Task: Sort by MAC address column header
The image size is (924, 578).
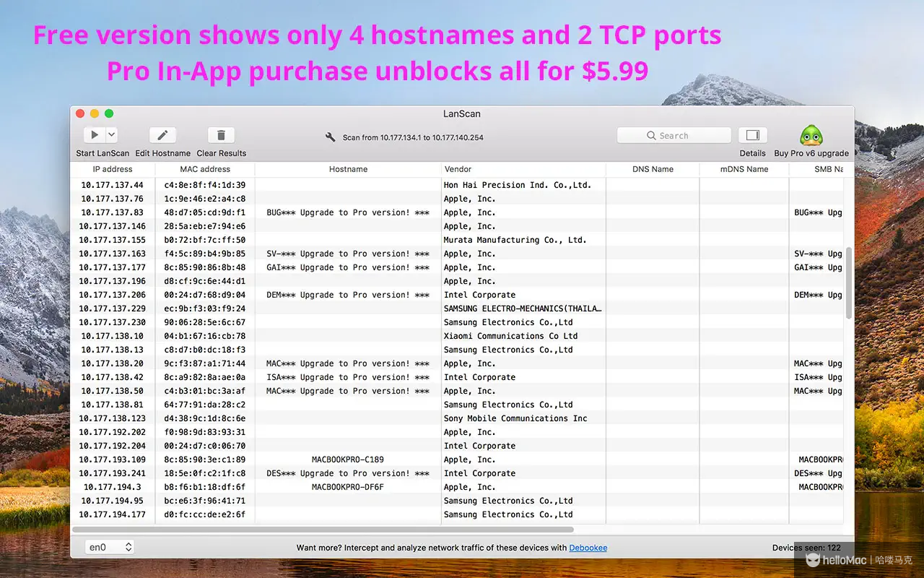Action: tap(205, 169)
